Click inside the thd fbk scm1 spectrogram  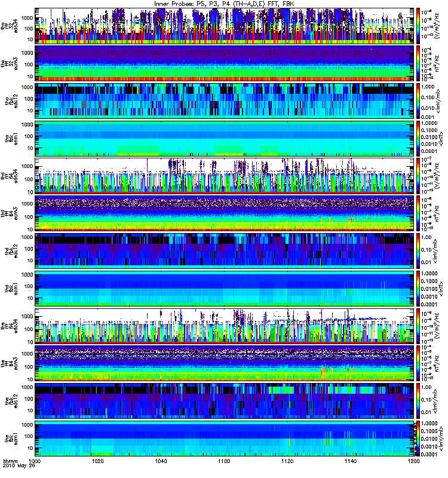224,288
